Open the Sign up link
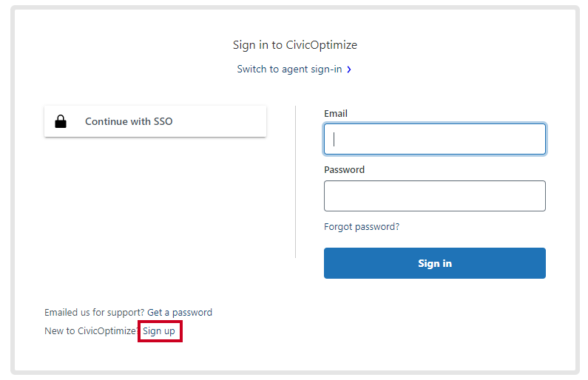This screenshot has height=380, width=588. pyautogui.click(x=159, y=331)
